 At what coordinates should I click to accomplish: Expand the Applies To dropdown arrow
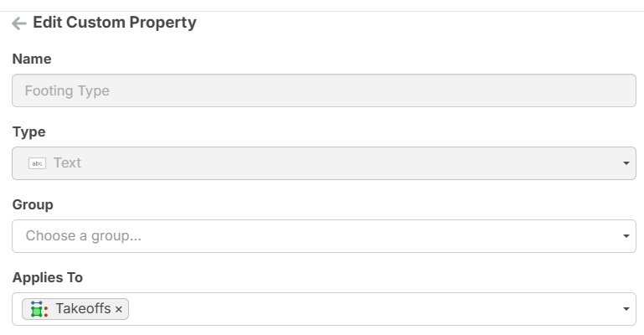pyautogui.click(x=626, y=310)
